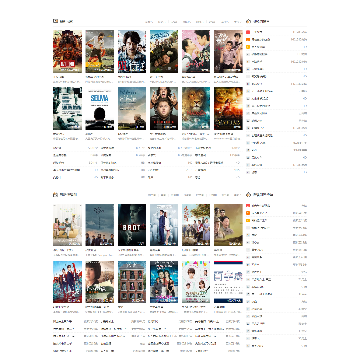Click the movie section header icon

[x=55, y=21]
